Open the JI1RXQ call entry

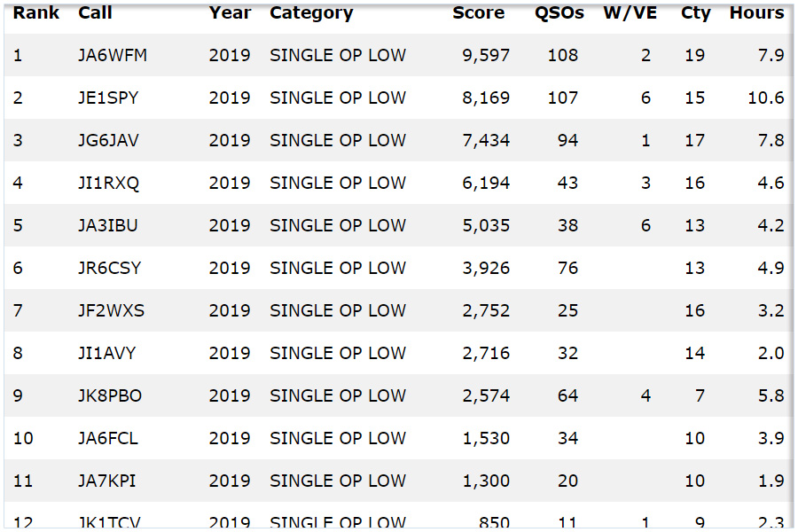click(x=108, y=183)
